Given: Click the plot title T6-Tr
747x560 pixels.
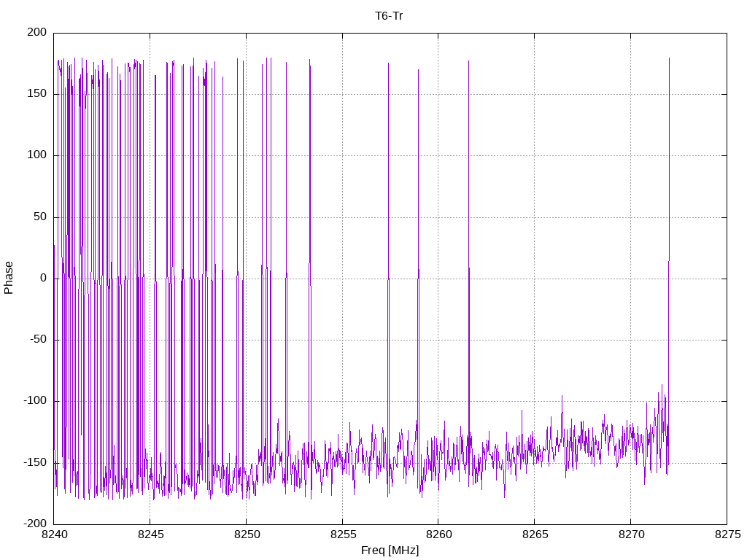Looking at the screenshot, I should 390,15.
